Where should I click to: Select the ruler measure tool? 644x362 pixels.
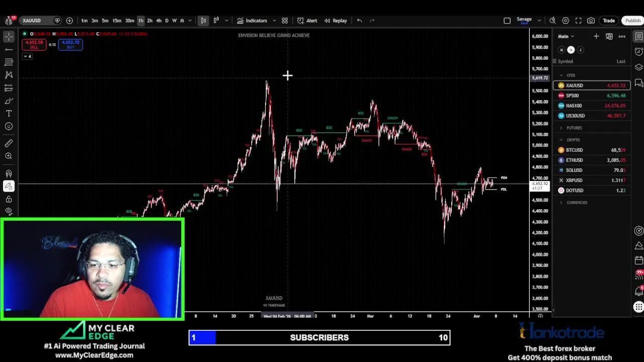(x=9, y=143)
